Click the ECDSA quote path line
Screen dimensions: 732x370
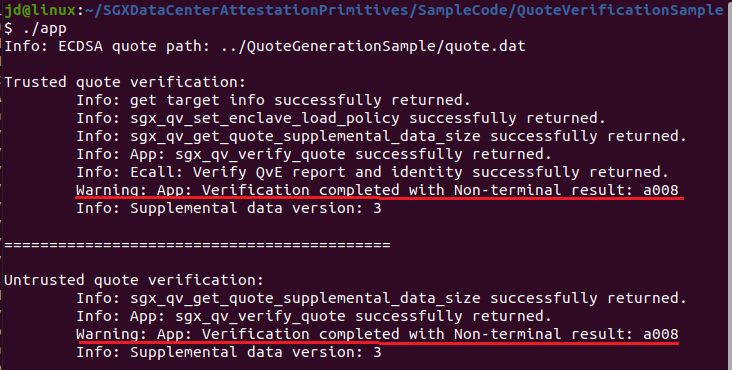coord(265,46)
